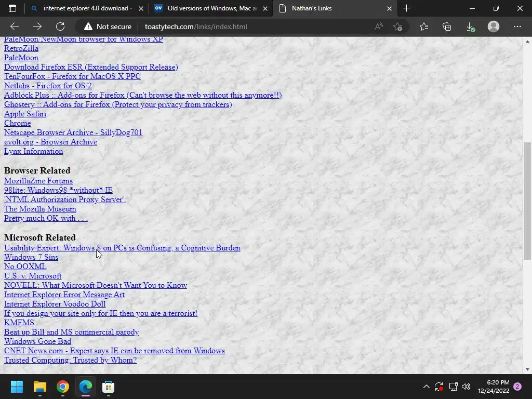Select the Nathan's Links tab

click(335, 8)
